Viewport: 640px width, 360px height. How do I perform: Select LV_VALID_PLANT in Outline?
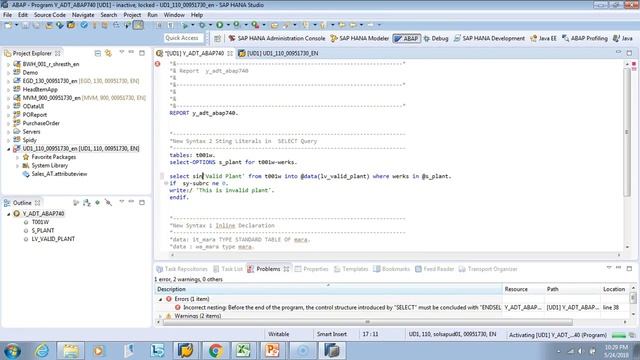point(53,239)
